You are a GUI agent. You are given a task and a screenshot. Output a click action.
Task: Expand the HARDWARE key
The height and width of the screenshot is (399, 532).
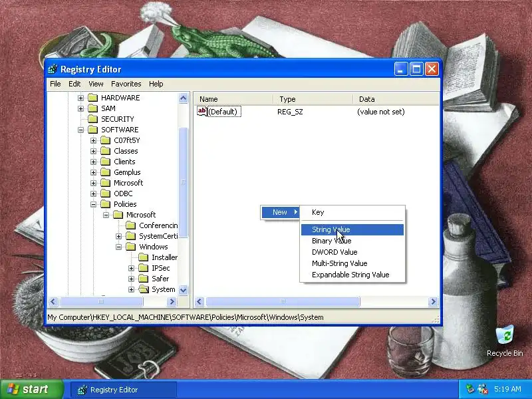point(80,98)
